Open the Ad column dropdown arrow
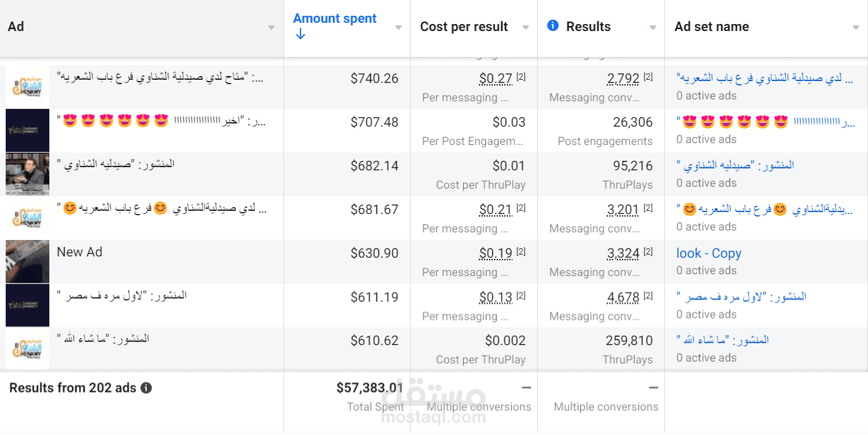Viewport: 868px width, 435px height. (x=271, y=28)
